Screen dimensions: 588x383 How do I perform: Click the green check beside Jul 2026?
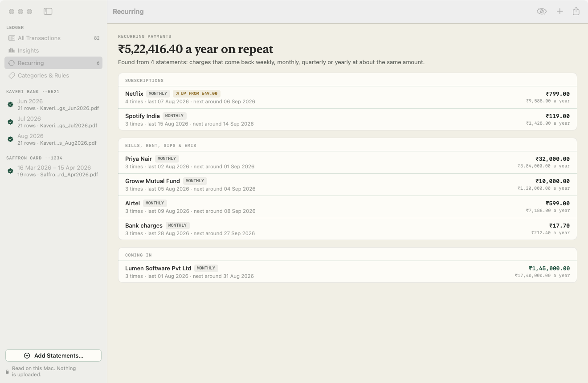tap(10, 122)
